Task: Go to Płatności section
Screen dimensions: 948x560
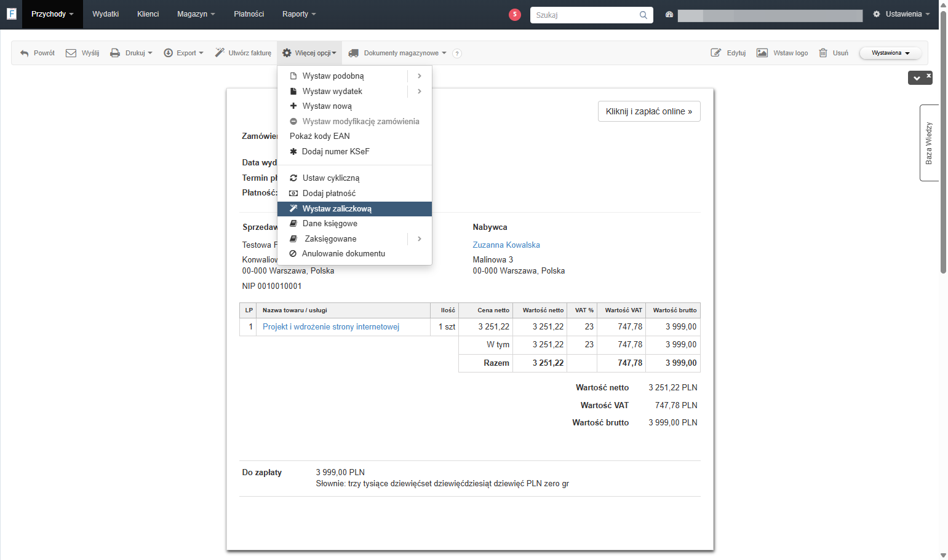Action: (x=249, y=14)
